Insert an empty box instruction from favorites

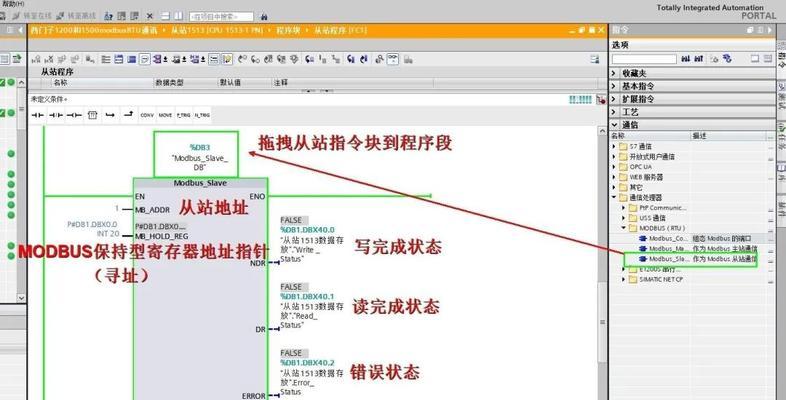click(93, 115)
